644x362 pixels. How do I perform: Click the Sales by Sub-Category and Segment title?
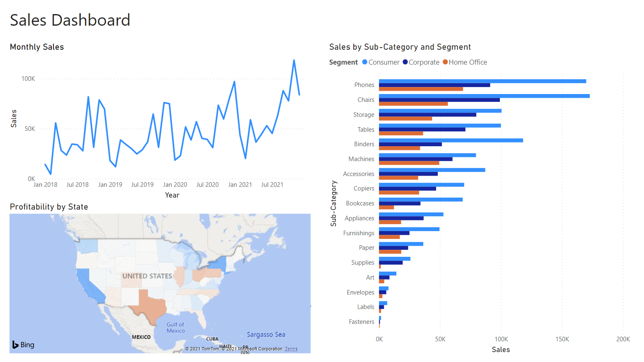point(400,47)
